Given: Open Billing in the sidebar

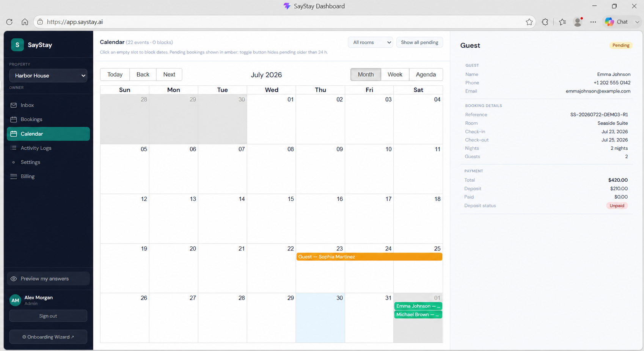Looking at the screenshot, I should click(48, 176).
